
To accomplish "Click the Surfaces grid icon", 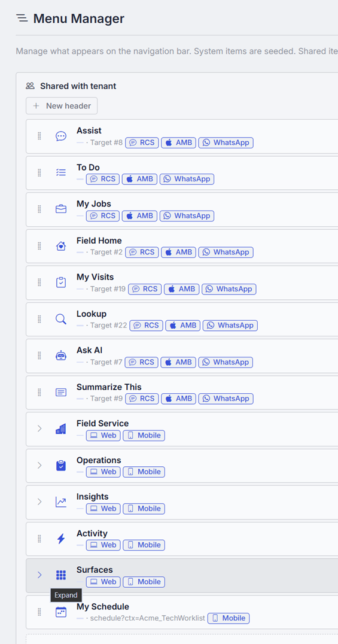I will (61, 575).
